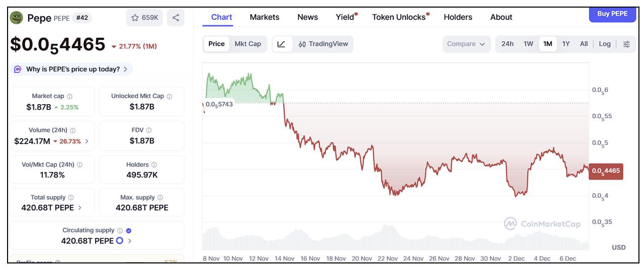Click the Holders info icon
Screen dimensions: 644x268
click(x=154, y=165)
